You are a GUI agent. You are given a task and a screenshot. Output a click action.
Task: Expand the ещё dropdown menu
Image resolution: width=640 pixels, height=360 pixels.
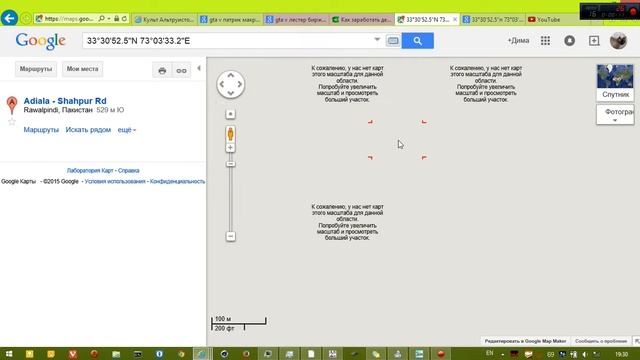127,130
